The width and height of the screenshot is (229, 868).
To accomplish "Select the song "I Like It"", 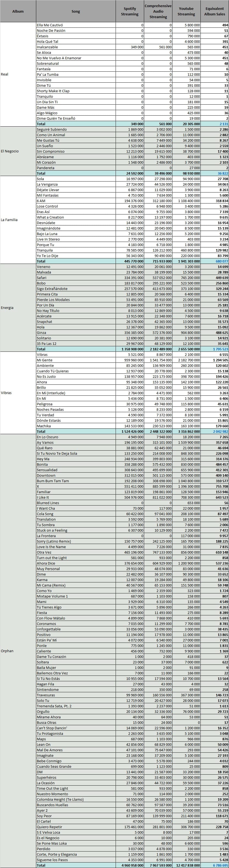I will tap(43, 497).
